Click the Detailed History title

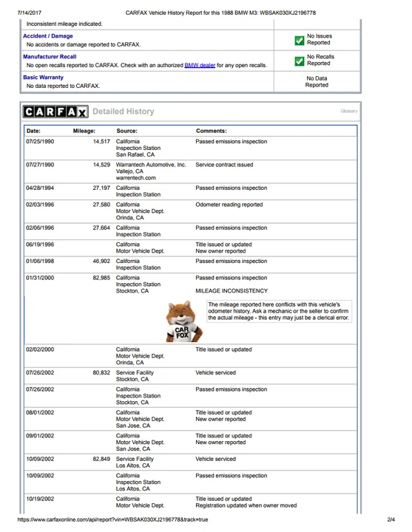coord(124,112)
